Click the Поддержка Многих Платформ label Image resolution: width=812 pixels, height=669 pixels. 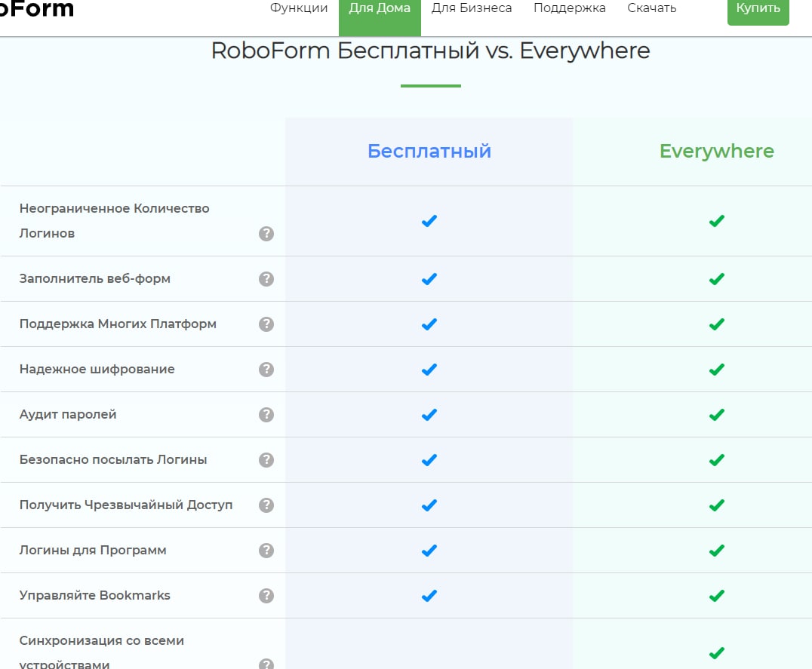(118, 324)
